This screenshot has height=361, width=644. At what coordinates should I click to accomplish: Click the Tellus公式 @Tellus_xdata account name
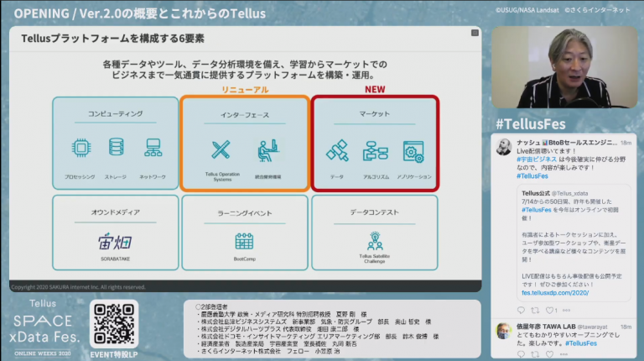tap(555, 193)
